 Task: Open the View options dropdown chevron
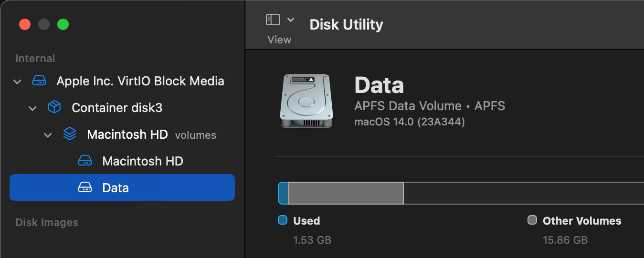(x=291, y=20)
